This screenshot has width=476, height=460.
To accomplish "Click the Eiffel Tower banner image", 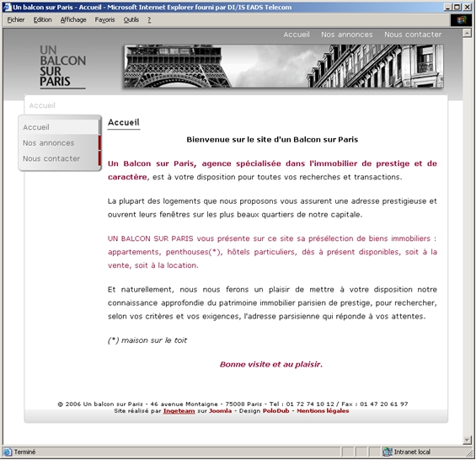I will 284,67.
